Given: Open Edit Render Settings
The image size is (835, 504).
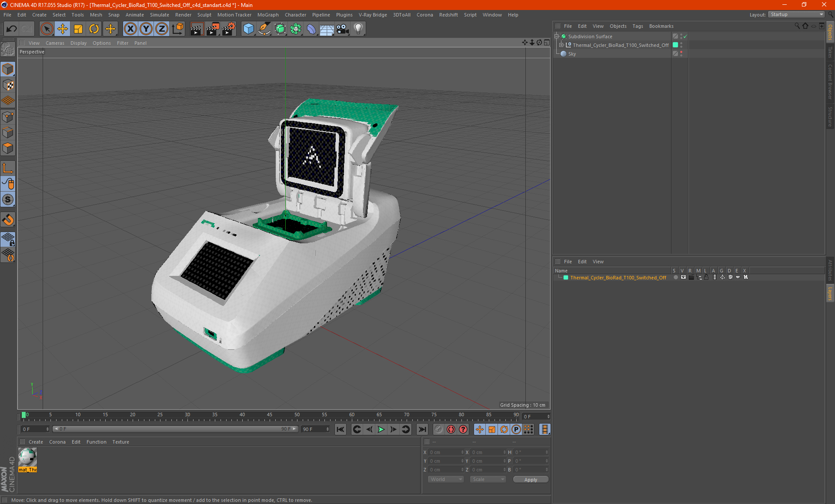Looking at the screenshot, I should (229, 29).
